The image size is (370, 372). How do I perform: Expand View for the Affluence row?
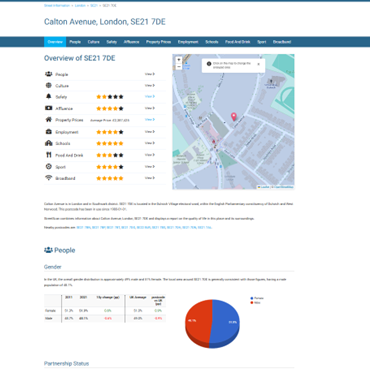pos(150,108)
